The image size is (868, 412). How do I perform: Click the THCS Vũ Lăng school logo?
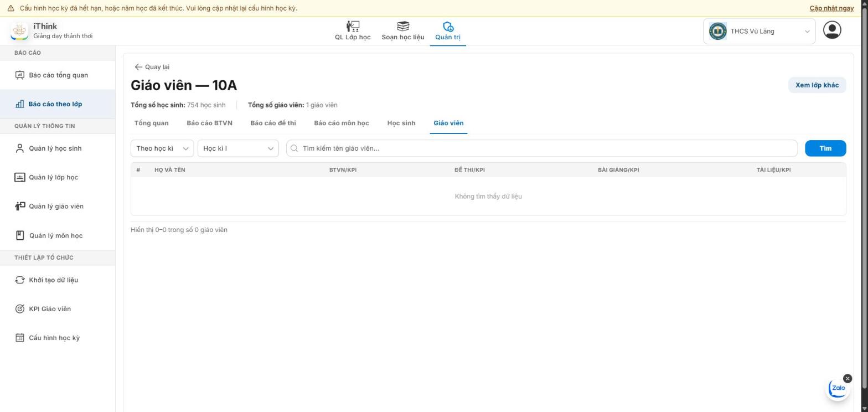pyautogui.click(x=718, y=31)
